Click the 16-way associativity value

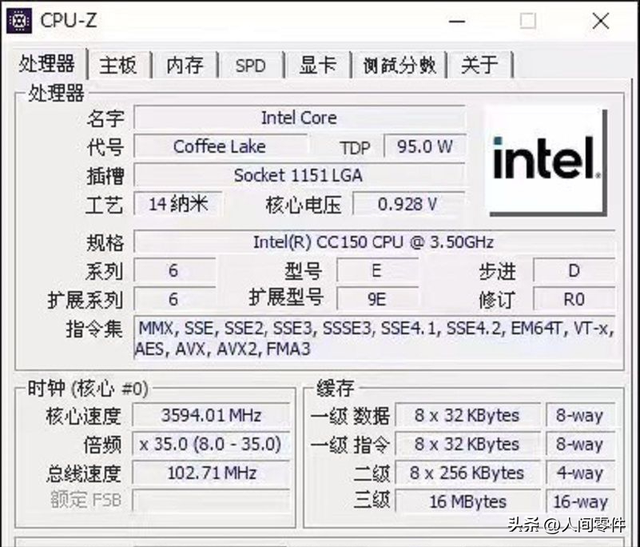point(580,501)
